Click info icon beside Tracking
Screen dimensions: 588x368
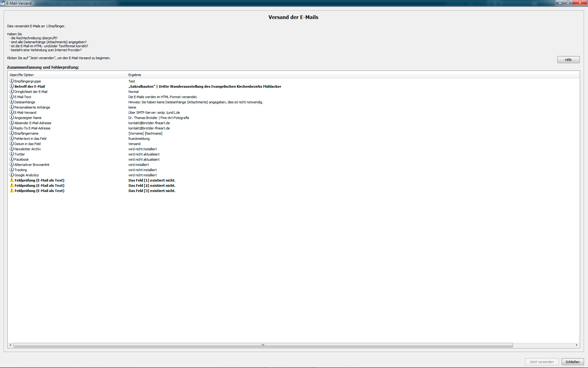coord(12,170)
